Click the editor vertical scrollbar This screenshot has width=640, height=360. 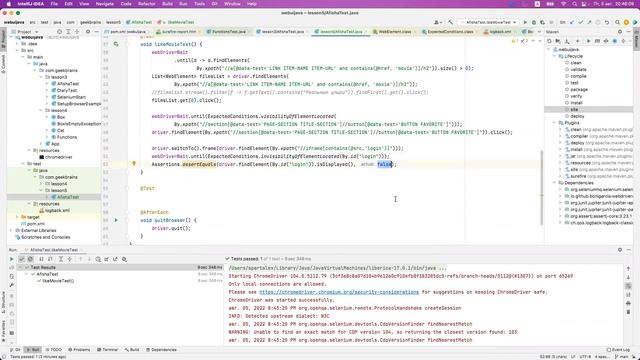click(542, 187)
